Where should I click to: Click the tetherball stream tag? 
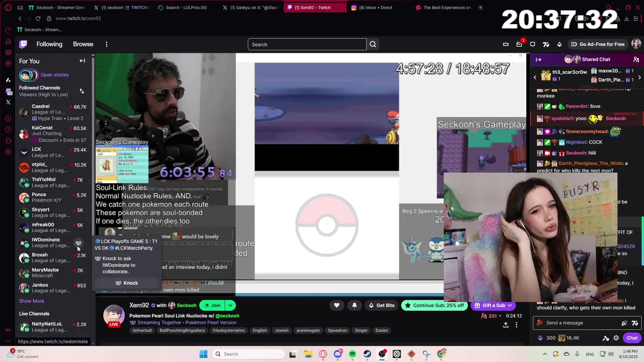(142, 330)
